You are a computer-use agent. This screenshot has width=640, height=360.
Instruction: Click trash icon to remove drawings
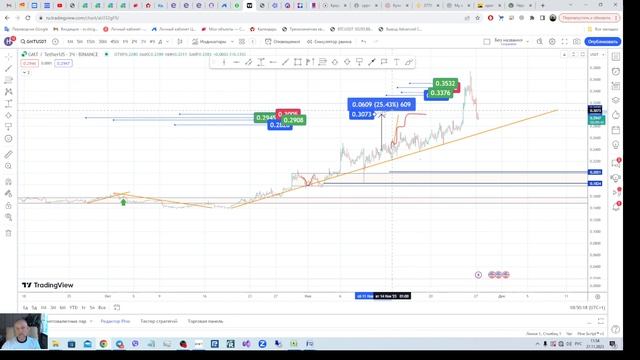(8, 233)
